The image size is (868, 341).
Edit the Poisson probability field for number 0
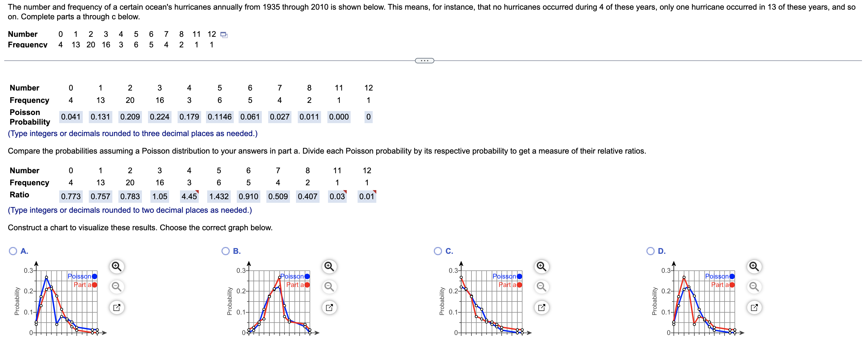[71, 117]
